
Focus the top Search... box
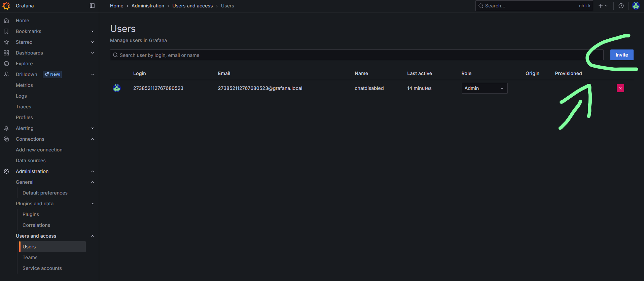[x=534, y=6]
